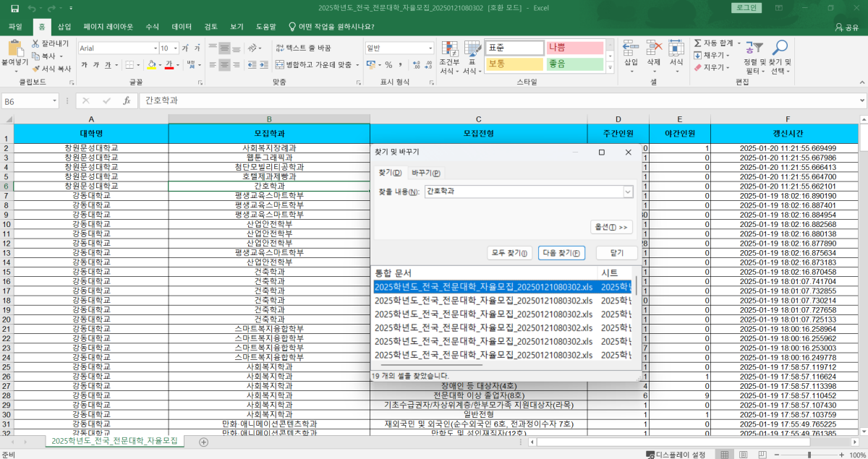Open the 파일 (File) menu
The height and width of the screenshot is (459, 868).
[15, 27]
